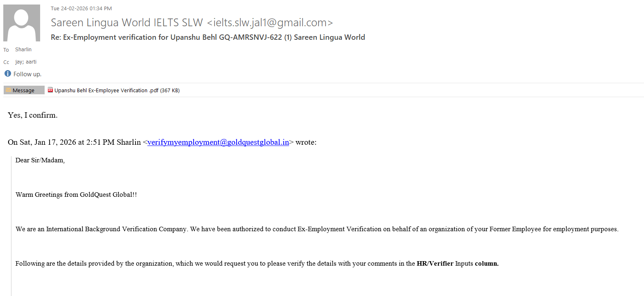Click the Re: Ex-Employment verification subject line

click(x=208, y=37)
